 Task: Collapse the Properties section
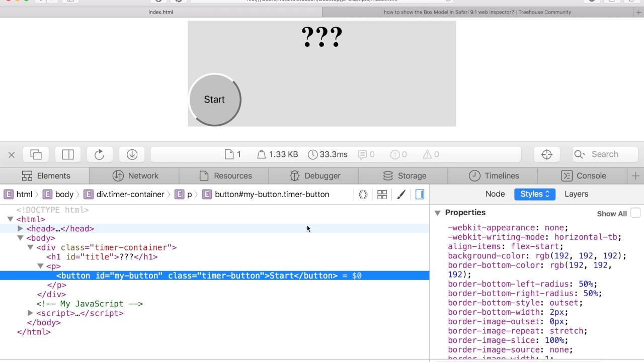[437, 213]
